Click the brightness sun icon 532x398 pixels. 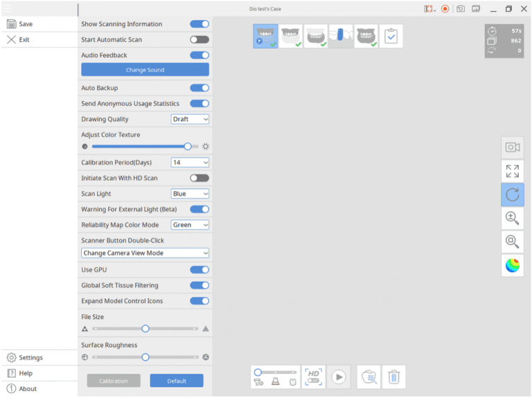[206, 147]
